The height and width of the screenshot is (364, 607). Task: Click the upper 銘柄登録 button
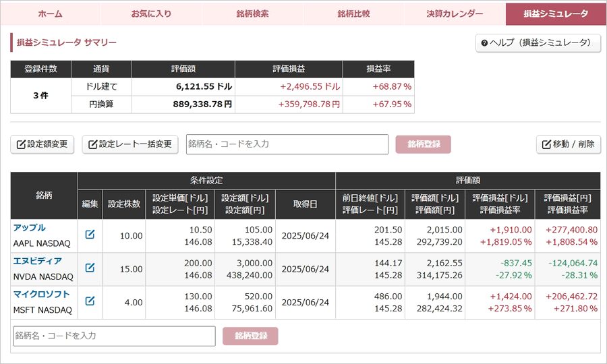coord(424,144)
